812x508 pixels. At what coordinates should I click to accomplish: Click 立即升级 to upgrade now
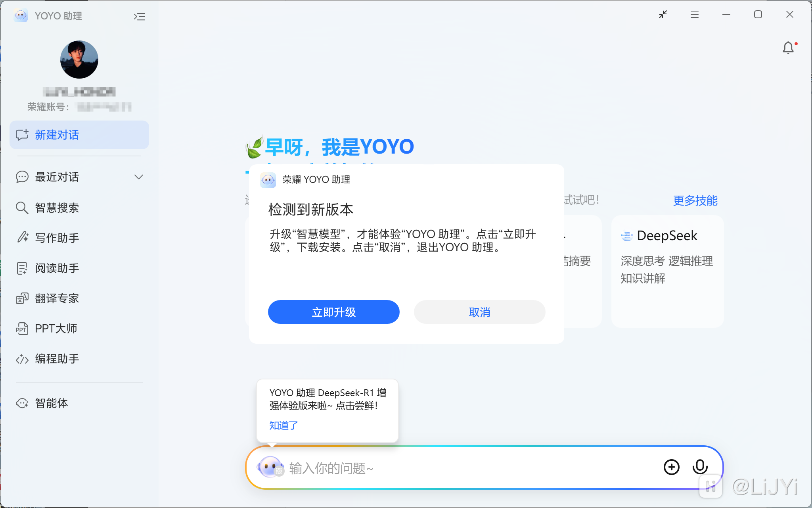334,312
